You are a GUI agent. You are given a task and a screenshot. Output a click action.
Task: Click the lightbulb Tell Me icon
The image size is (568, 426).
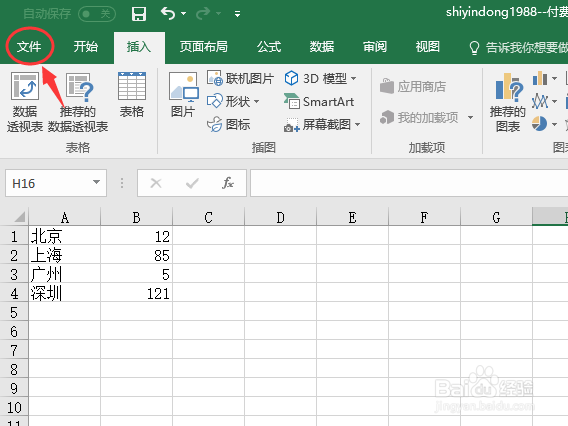coord(474,47)
